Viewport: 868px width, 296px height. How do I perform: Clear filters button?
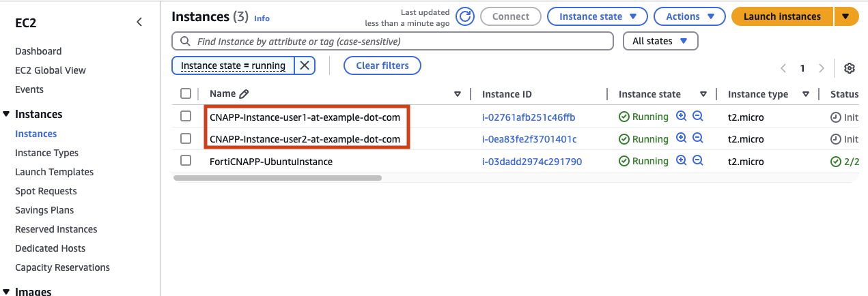pos(382,65)
